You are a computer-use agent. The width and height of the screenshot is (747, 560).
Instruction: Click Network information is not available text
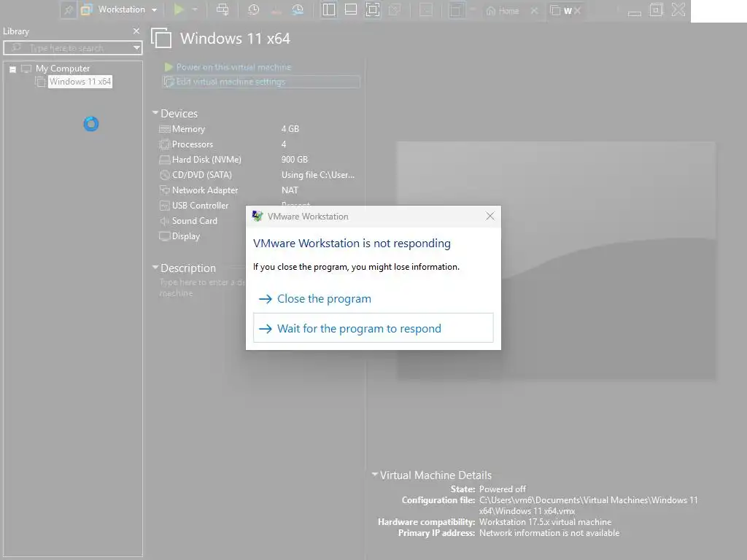click(x=549, y=533)
